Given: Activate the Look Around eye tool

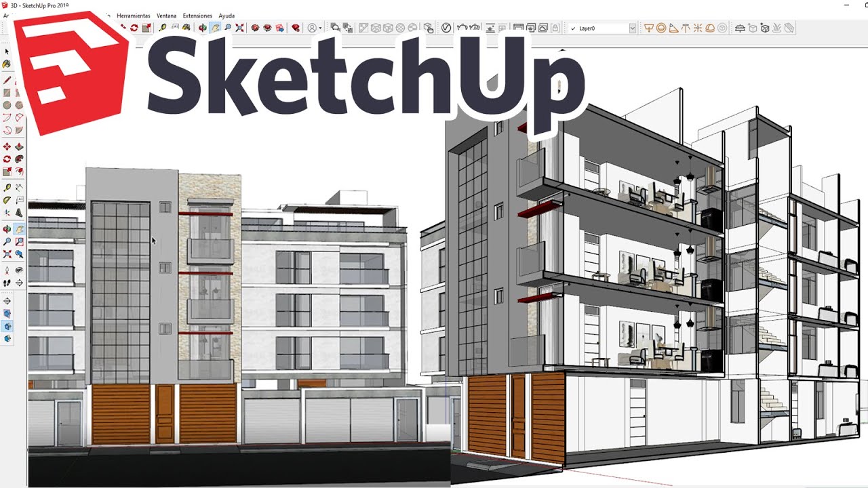Looking at the screenshot, I should pyautogui.click(x=19, y=270).
